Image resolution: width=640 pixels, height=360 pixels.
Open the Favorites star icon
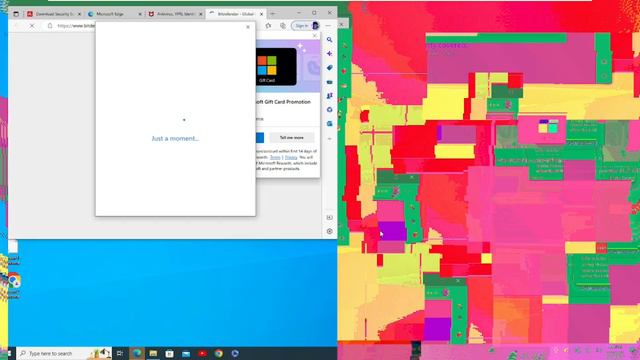(268, 26)
